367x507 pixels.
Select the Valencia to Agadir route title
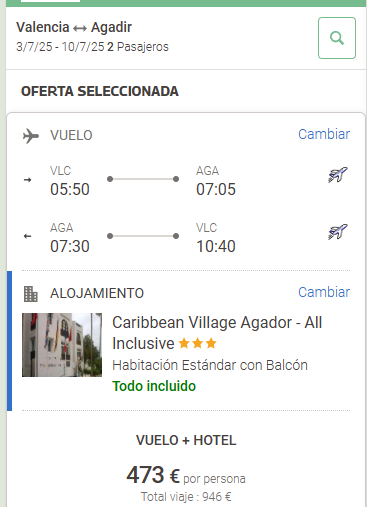point(74,27)
